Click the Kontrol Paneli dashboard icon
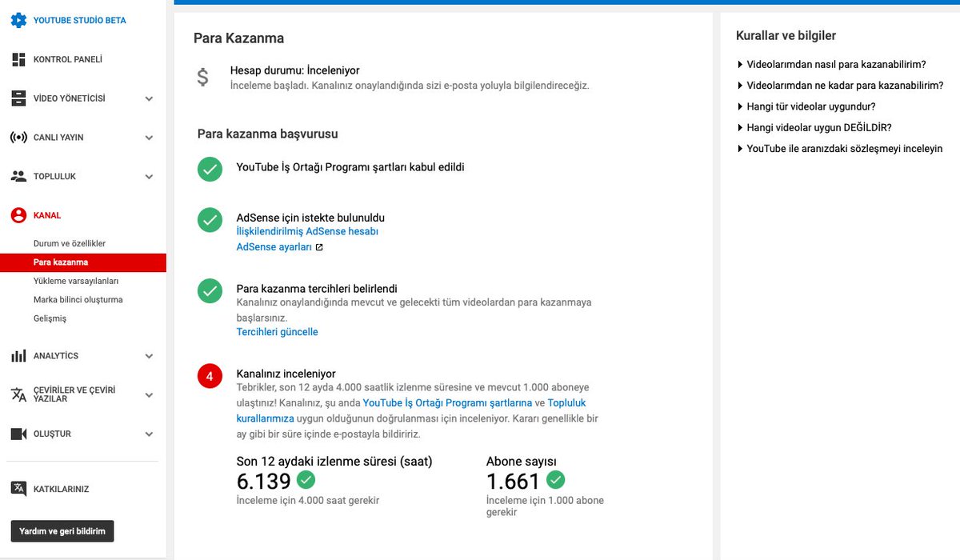 [x=18, y=59]
